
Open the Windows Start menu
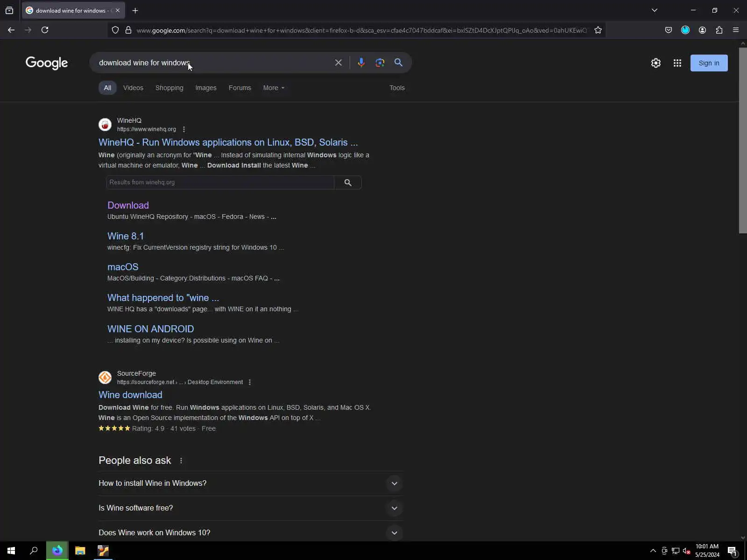coord(11,551)
